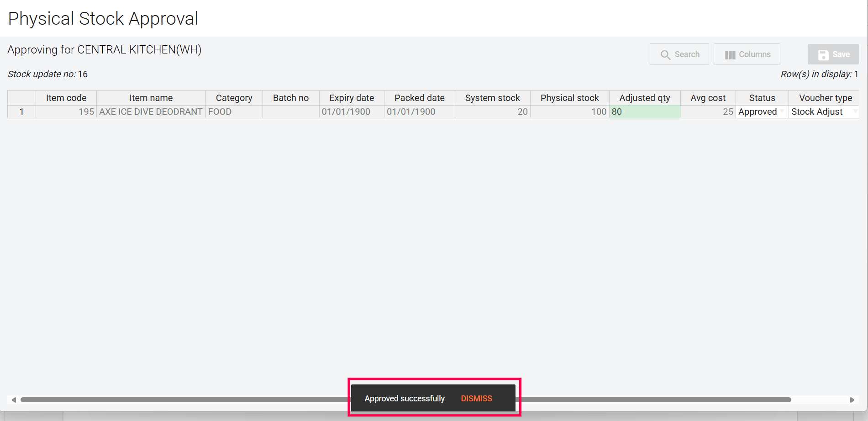Image resolution: width=868 pixels, height=421 pixels.
Task: Click the Voucher type column header
Action: tap(824, 98)
